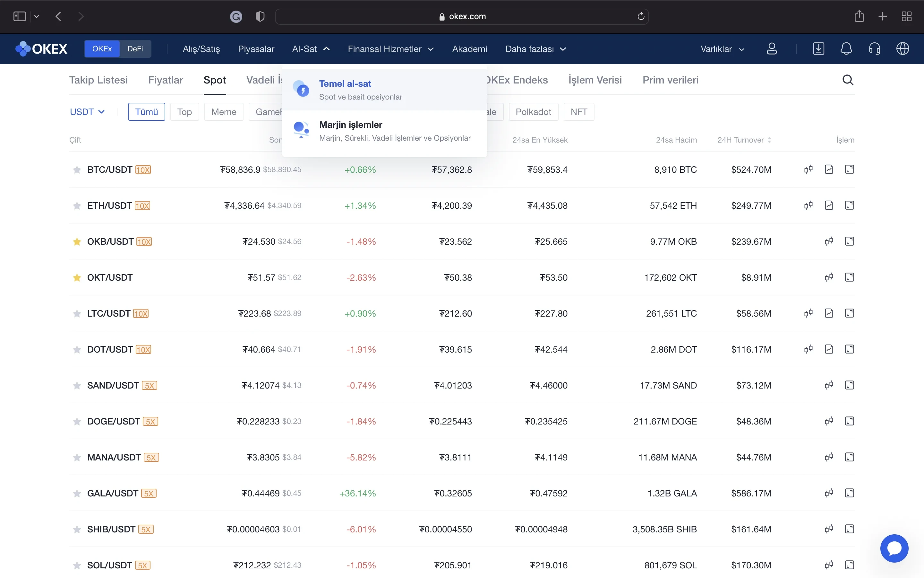Select Marjin işlemler menu option

click(384, 131)
